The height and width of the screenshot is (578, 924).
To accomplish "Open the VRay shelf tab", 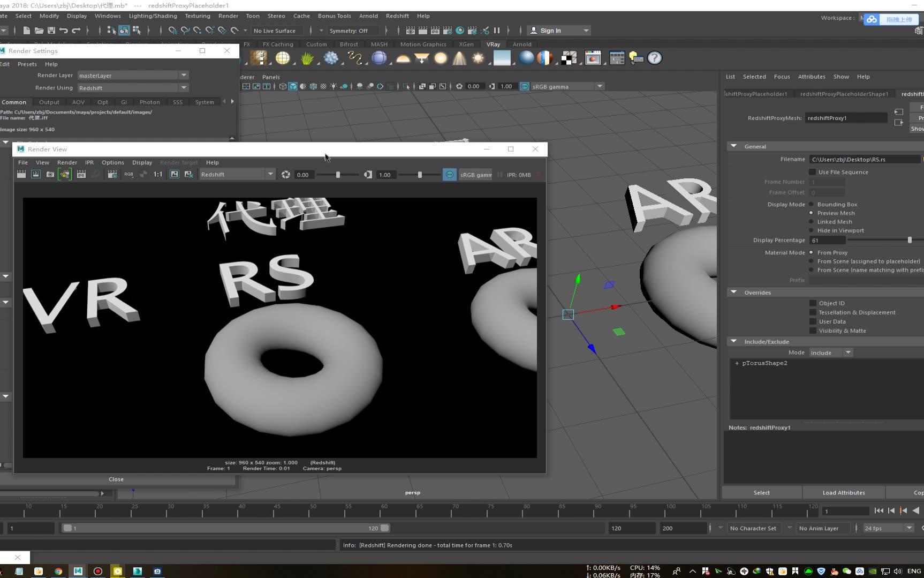I will click(x=493, y=44).
